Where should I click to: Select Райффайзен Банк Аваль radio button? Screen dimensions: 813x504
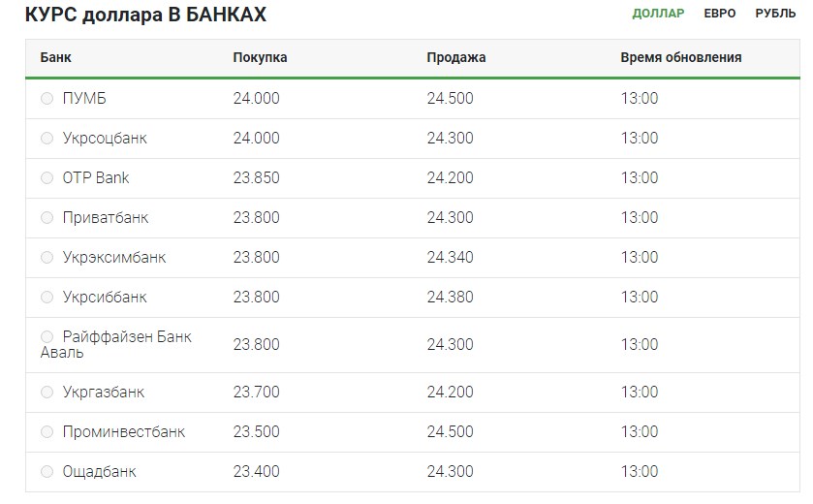[47, 337]
